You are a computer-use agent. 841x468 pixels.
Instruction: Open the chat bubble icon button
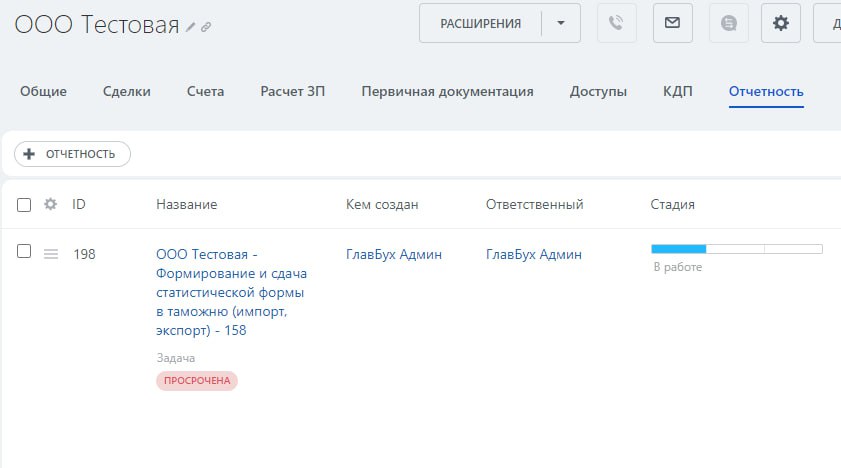pyautogui.click(x=728, y=23)
